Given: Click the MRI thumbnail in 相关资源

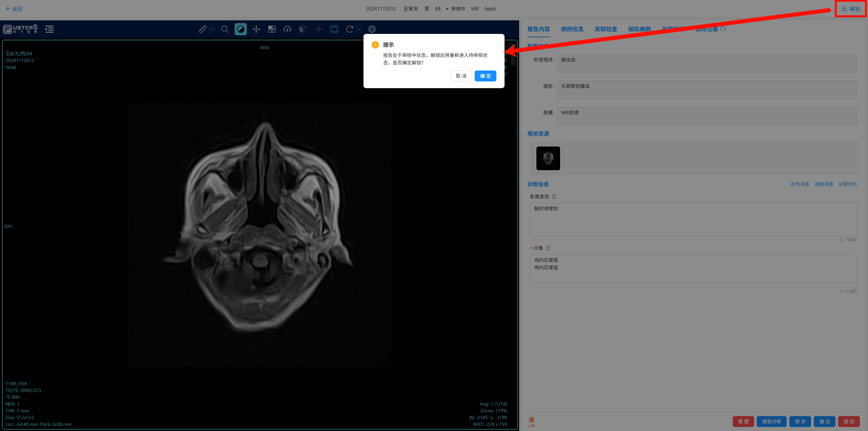Looking at the screenshot, I should pyautogui.click(x=548, y=158).
